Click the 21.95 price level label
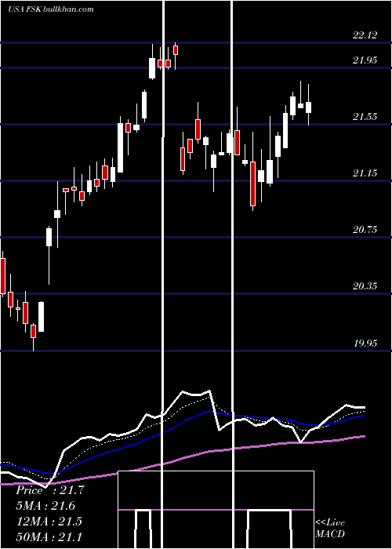 pos(365,60)
